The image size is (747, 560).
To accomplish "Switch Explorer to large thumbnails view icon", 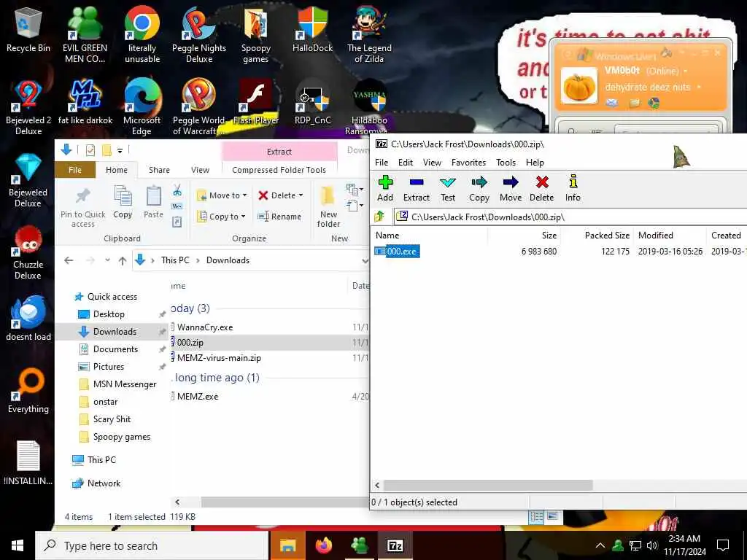I will click(553, 516).
